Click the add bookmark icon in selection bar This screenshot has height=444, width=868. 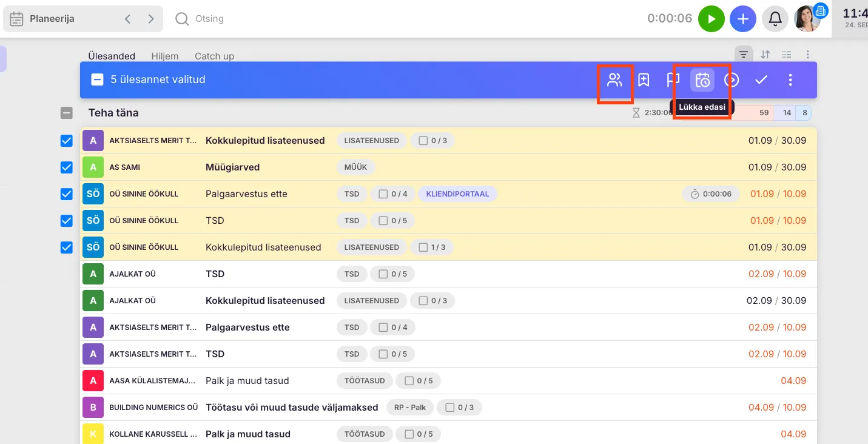pos(644,80)
